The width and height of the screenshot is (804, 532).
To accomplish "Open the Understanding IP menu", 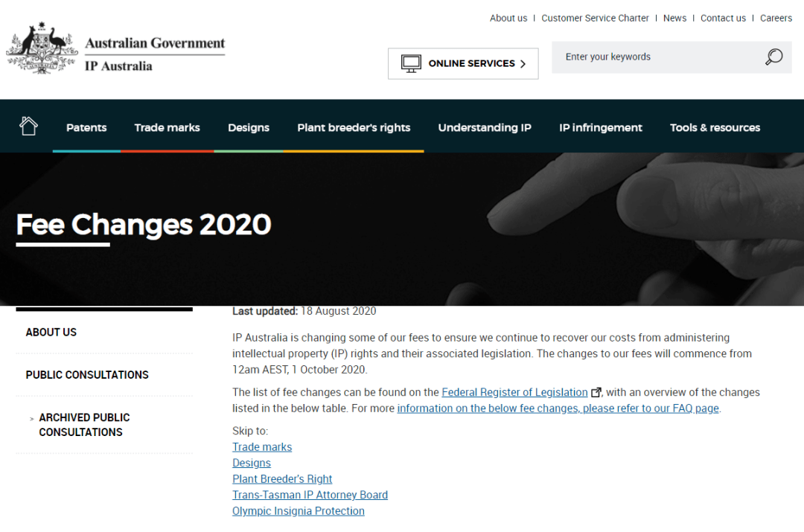I will click(485, 128).
